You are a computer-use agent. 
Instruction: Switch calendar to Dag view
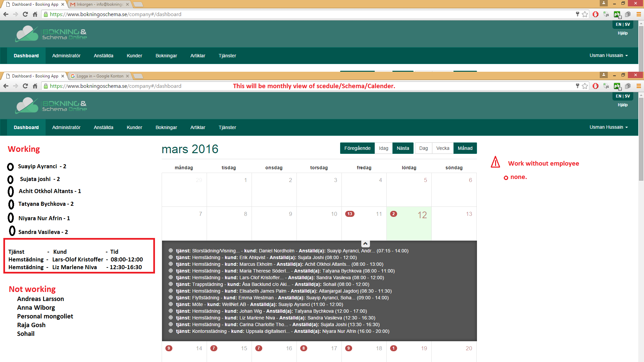point(423,148)
